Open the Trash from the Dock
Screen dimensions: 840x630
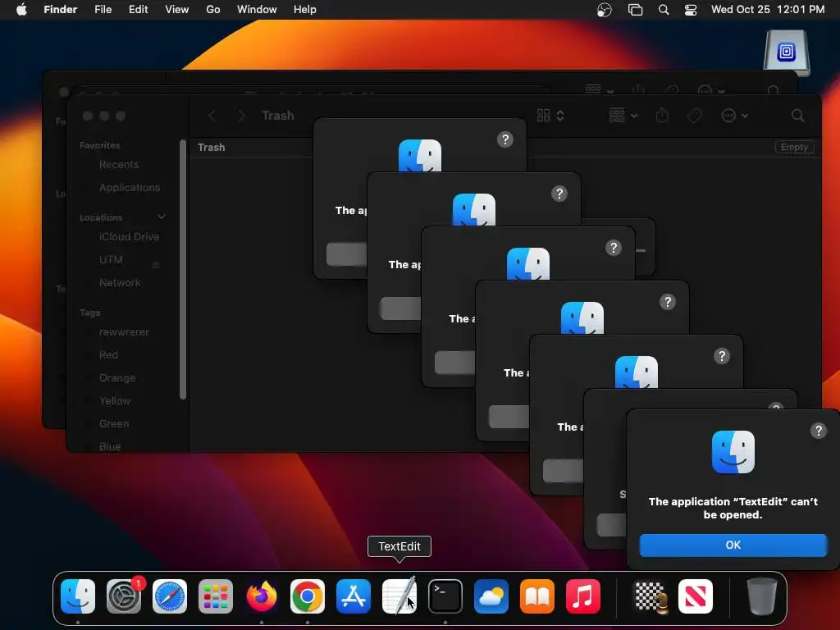pyautogui.click(x=761, y=596)
